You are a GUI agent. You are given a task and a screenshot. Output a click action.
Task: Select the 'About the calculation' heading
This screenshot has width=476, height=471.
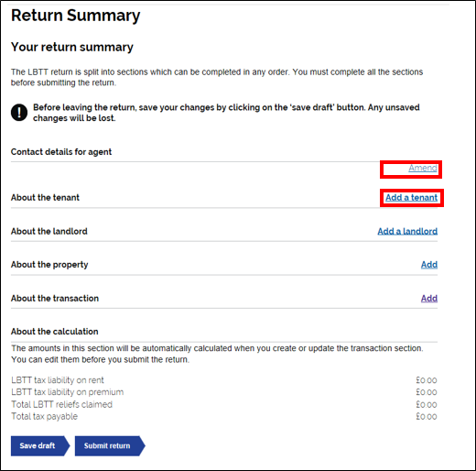[55, 332]
